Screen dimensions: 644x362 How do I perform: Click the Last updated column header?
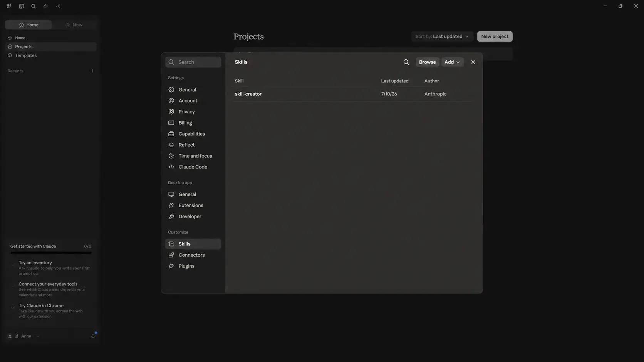pos(395,81)
